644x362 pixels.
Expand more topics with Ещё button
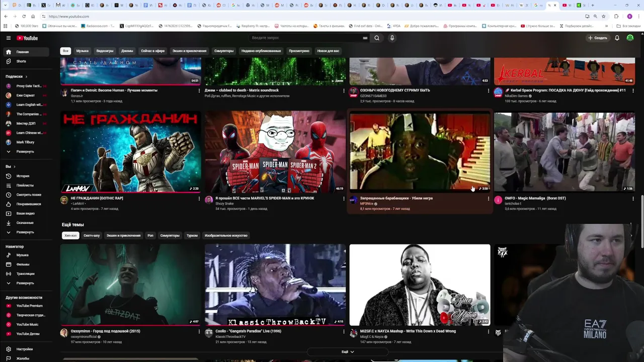pos(348,352)
